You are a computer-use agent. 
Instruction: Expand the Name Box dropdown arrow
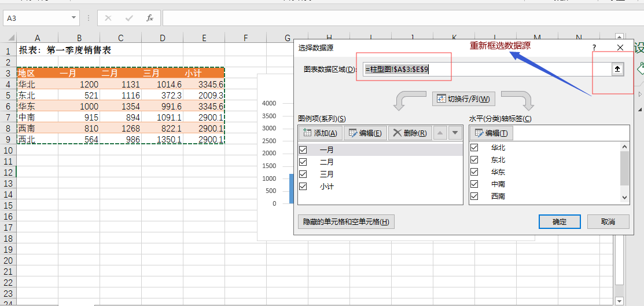coord(74,18)
